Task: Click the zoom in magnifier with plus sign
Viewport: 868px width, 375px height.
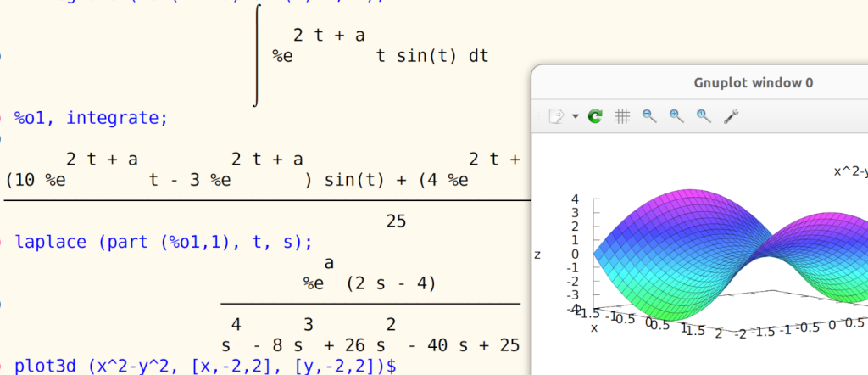Action: 676,116
